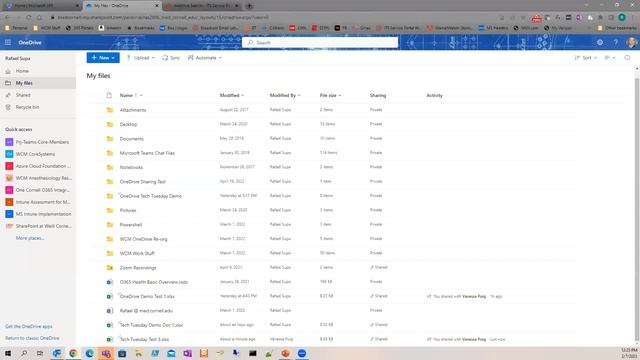Open the File size column header menu
The height and width of the screenshot is (360, 640).
pos(330,96)
